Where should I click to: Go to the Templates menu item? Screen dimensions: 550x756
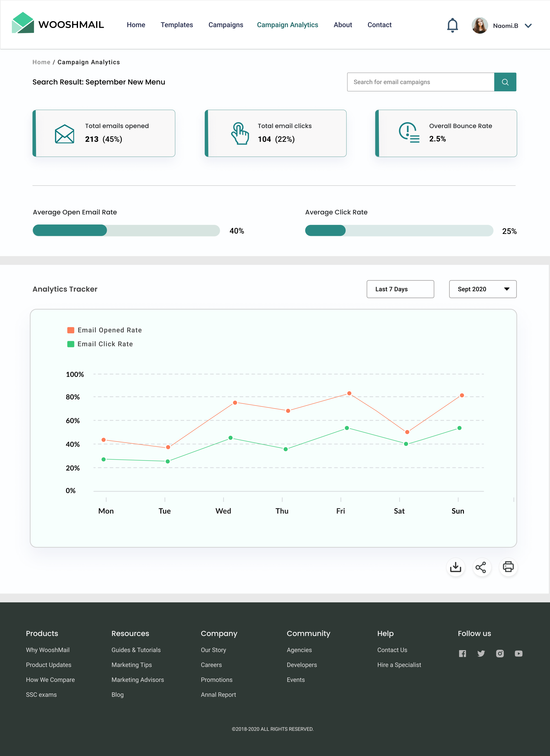tap(177, 25)
